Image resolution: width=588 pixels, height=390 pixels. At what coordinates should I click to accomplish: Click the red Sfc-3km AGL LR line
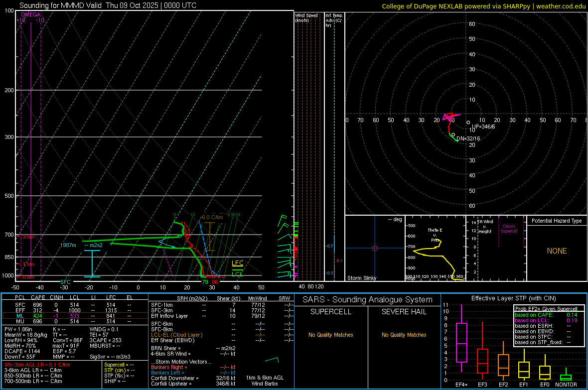[x=37, y=365]
